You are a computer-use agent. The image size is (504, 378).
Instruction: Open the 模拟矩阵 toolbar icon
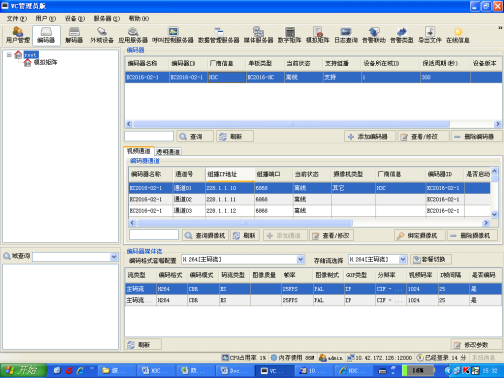click(318, 35)
